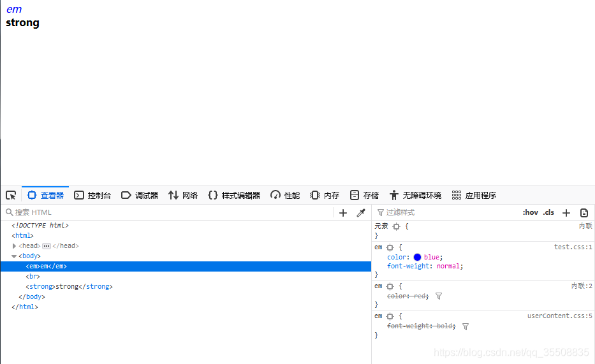Click the blue value of color property

click(x=432, y=257)
